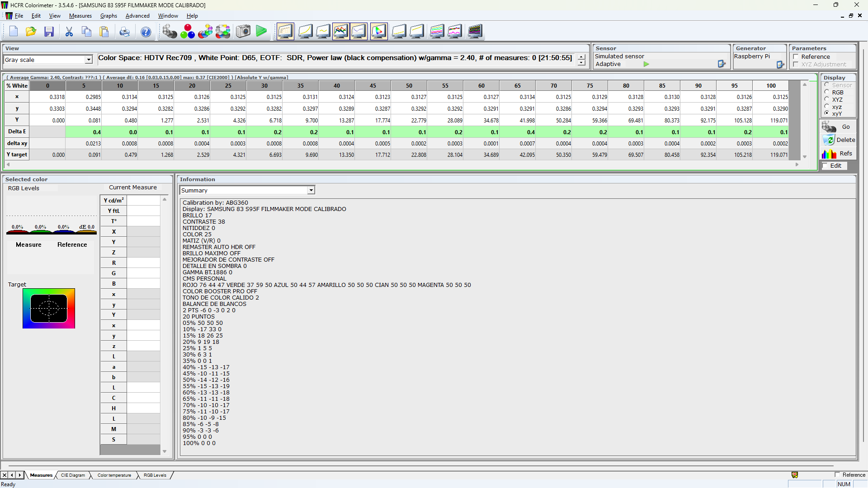Select lowercase xyz display radio button
This screenshot has height=488, width=868.
pyautogui.click(x=827, y=107)
